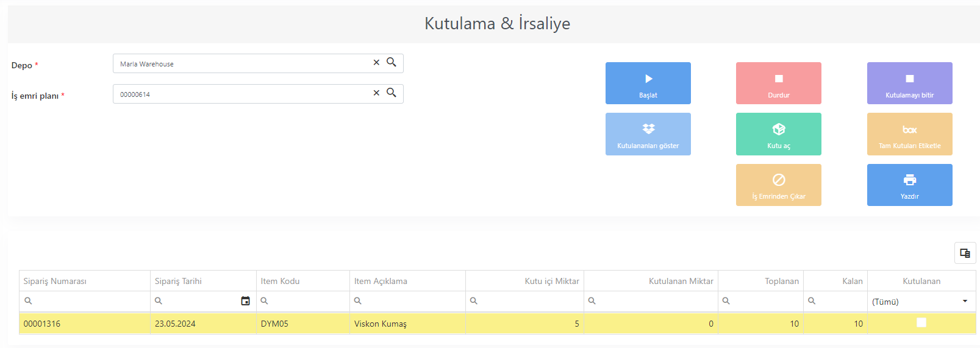The image size is (980, 348).
Task: Sort by Sipariş Tarihi column header
Action: (203, 281)
